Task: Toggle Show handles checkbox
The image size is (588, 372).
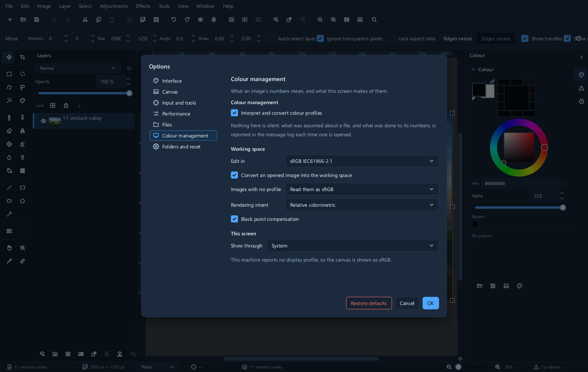Action: point(525,38)
